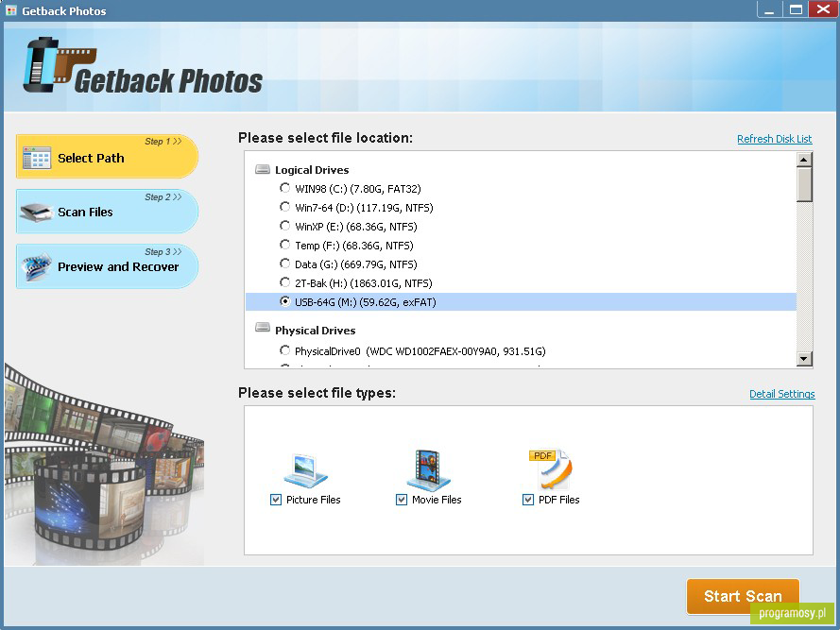Image resolution: width=840 pixels, height=630 pixels.
Task: Click the 'Temp (F:) (68.36G, NTFS)' label
Action: pos(354,246)
